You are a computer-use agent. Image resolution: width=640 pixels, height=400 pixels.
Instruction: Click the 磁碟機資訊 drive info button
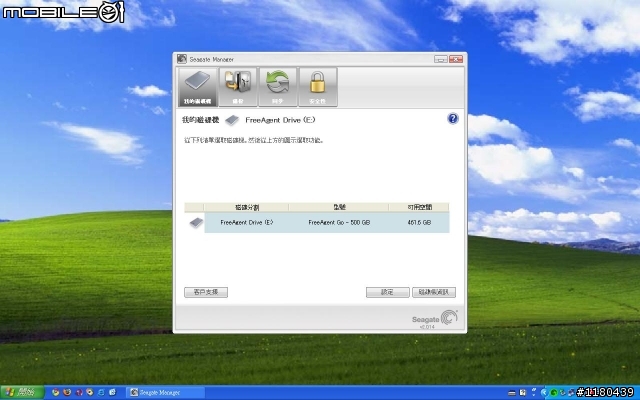[x=434, y=292]
